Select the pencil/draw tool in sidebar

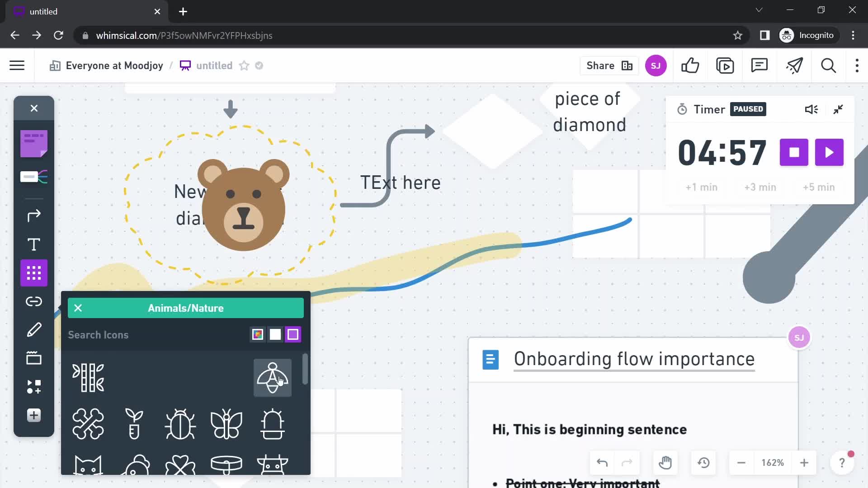pyautogui.click(x=34, y=329)
